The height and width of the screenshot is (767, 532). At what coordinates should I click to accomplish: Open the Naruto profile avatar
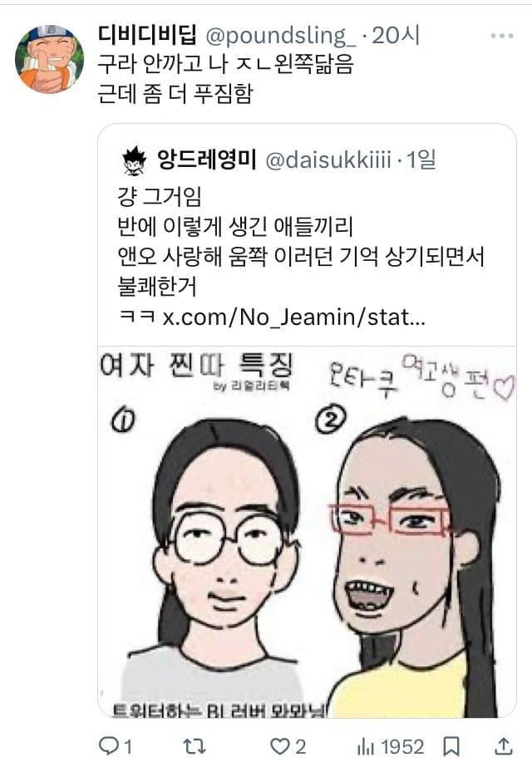click(x=49, y=59)
